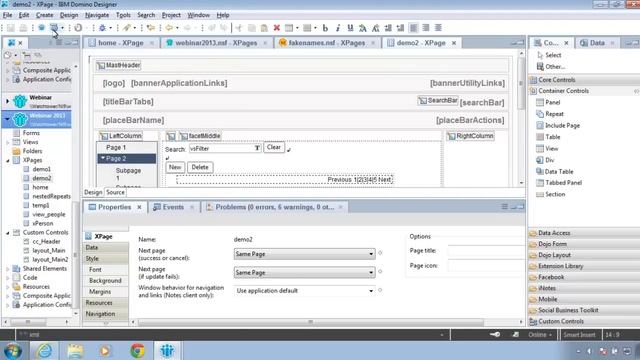
Task: Select the Repeat container control
Action: [x=554, y=114]
